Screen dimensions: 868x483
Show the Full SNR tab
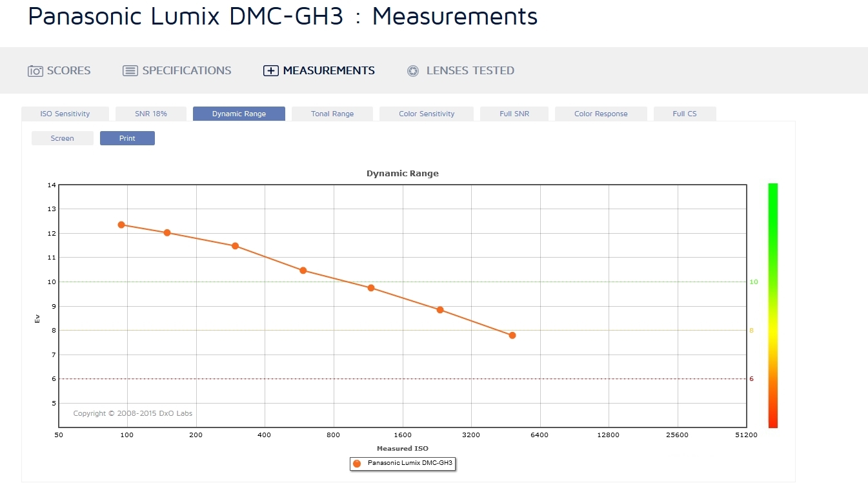click(x=514, y=114)
